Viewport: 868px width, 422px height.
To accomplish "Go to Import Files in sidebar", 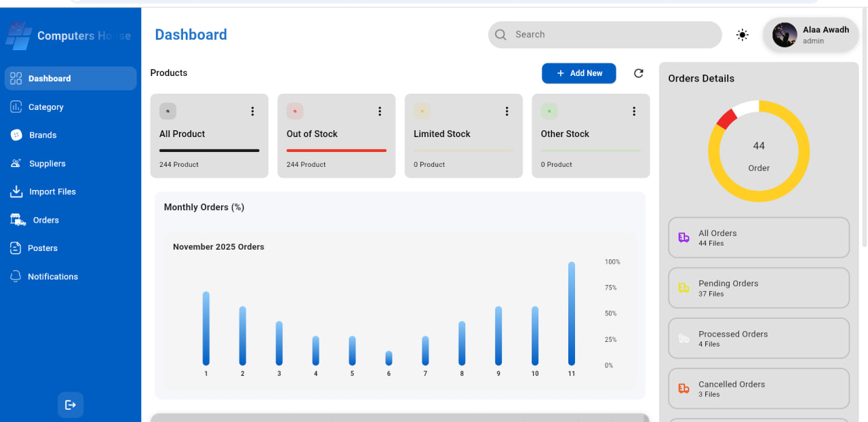I will 52,192.
